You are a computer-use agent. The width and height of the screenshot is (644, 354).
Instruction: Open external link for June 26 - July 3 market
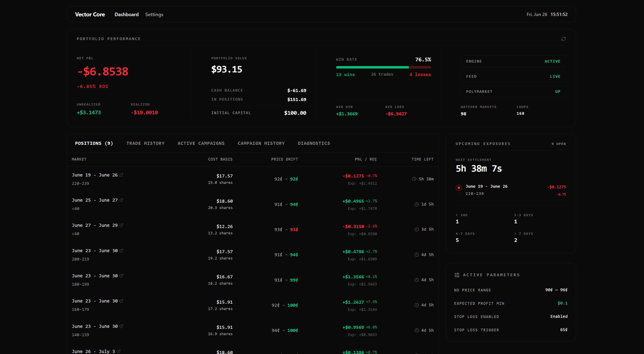tap(118, 351)
